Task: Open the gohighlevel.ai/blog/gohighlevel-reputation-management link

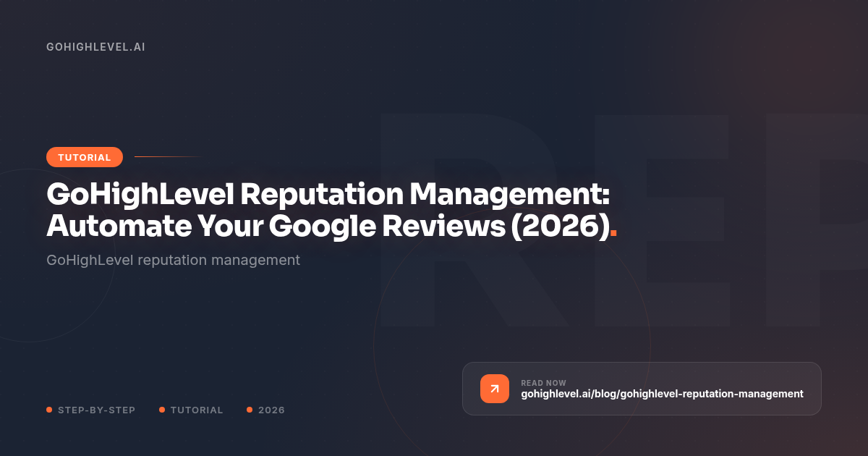Action: [x=662, y=394]
